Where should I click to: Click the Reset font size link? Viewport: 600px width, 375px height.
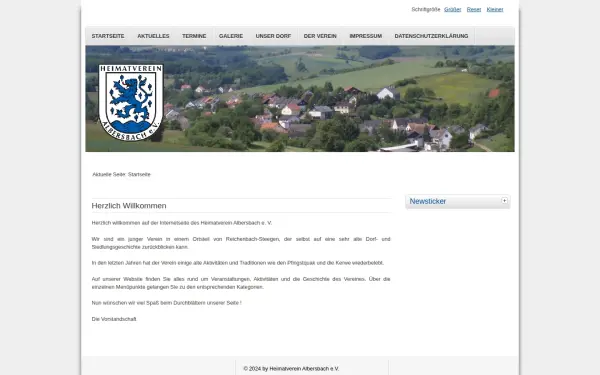click(474, 10)
